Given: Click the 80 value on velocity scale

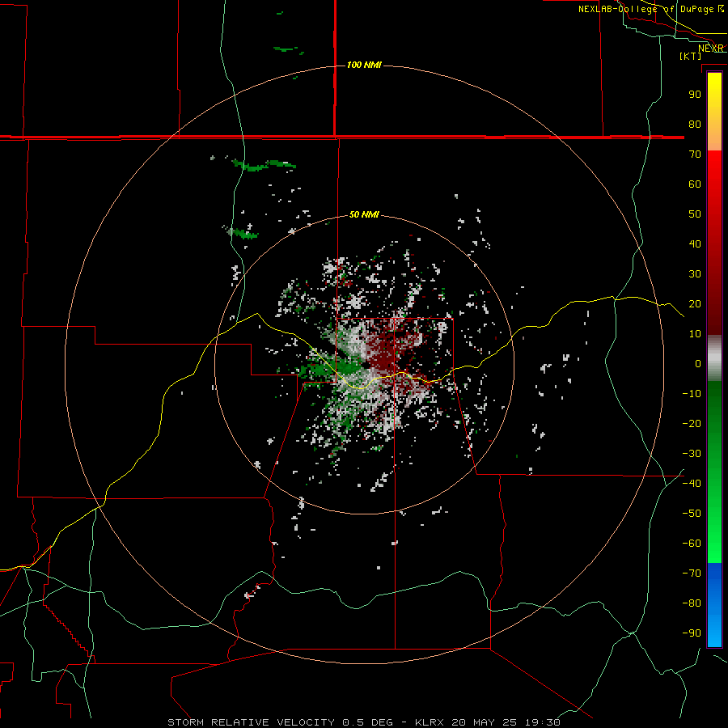Looking at the screenshot, I should 695,125.
